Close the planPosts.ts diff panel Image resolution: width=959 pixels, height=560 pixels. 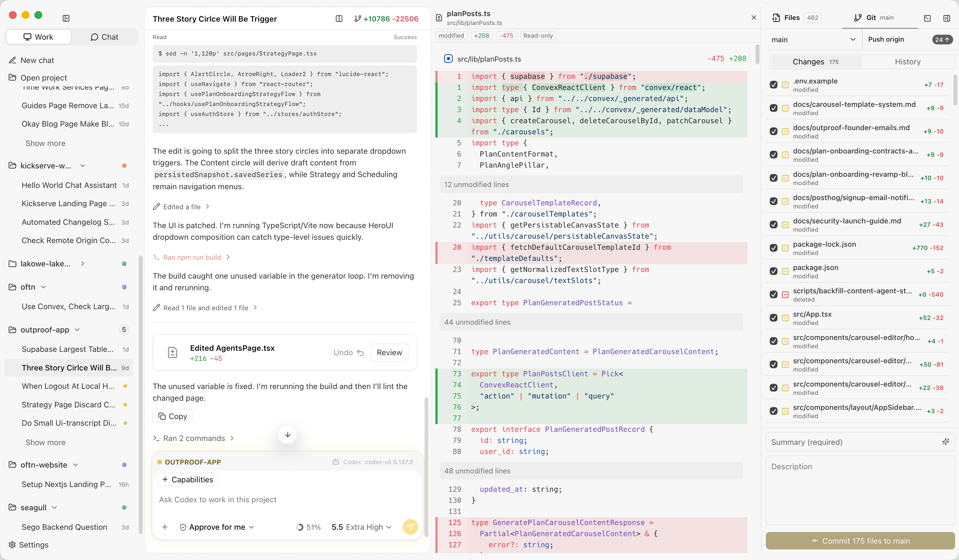point(754,17)
